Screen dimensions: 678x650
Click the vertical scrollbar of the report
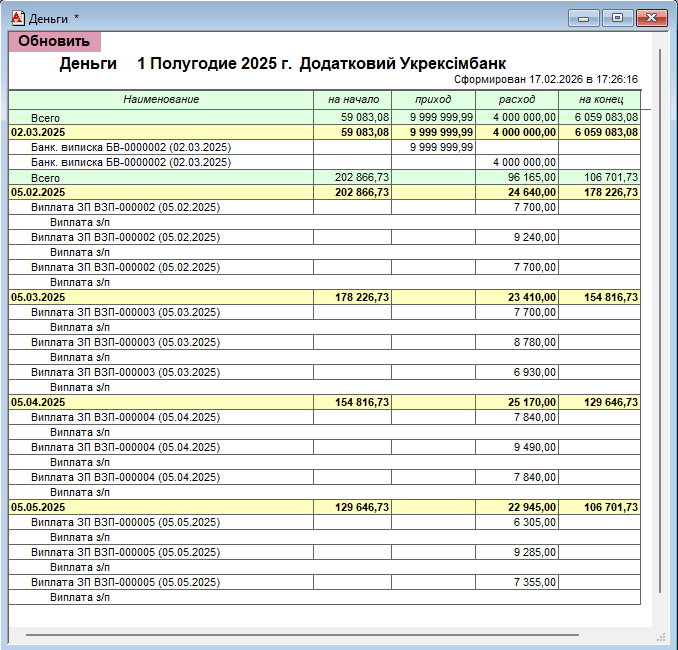tap(658, 350)
